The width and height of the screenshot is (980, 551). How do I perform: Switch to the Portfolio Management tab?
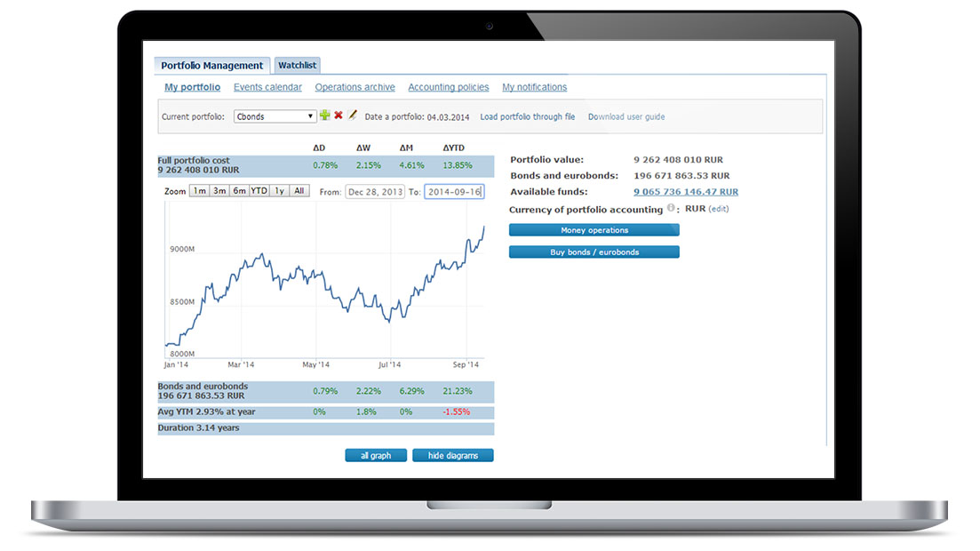coord(211,65)
